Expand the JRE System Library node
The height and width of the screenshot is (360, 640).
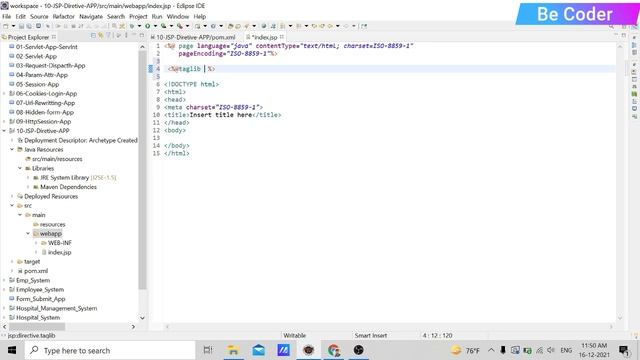28,178
